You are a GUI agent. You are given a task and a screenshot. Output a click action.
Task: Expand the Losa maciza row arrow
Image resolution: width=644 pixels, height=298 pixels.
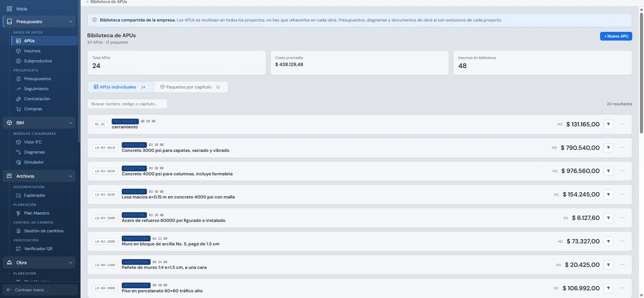[608, 194]
